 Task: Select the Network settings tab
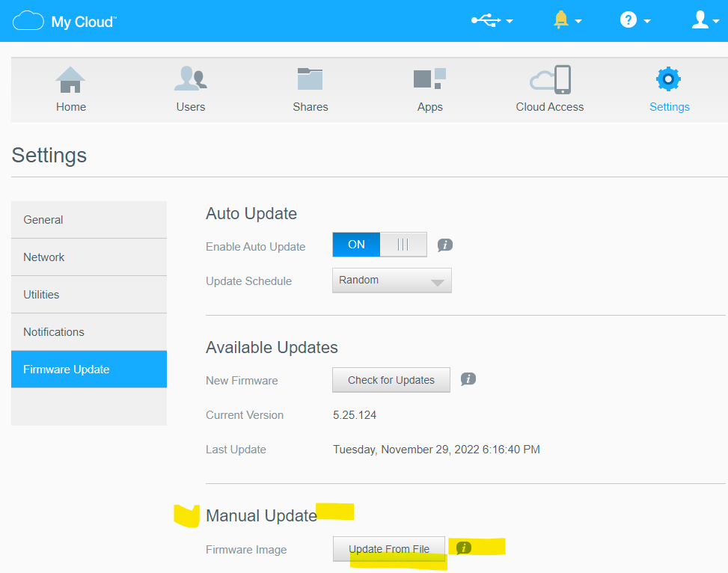tap(89, 257)
